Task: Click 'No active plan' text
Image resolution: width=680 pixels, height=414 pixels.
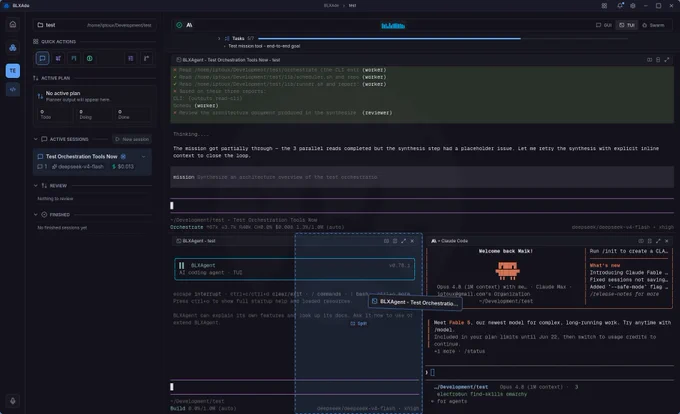Action: (63, 93)
